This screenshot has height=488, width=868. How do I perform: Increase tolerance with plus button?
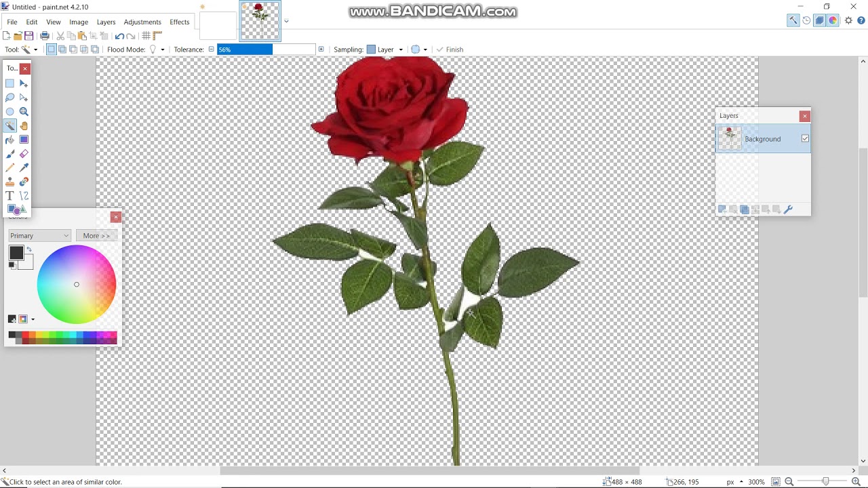pos(321,49)
